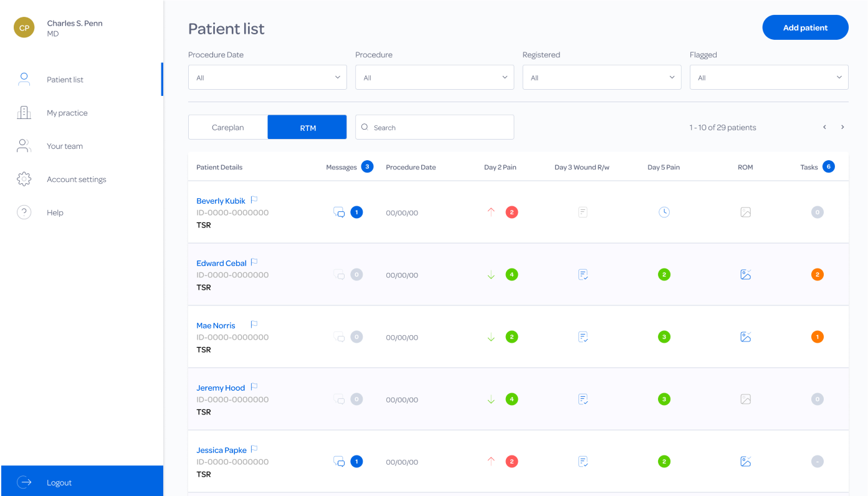Go to My practice in sidebar
Image resolution: width=868 pixels, height=496 pixels.
click(x=67, y=113)
